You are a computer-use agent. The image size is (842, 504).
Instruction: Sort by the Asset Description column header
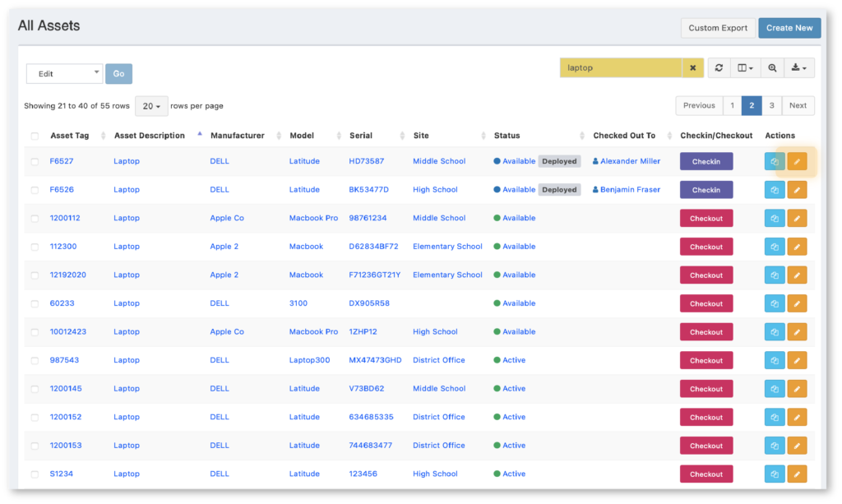point(150,136)
